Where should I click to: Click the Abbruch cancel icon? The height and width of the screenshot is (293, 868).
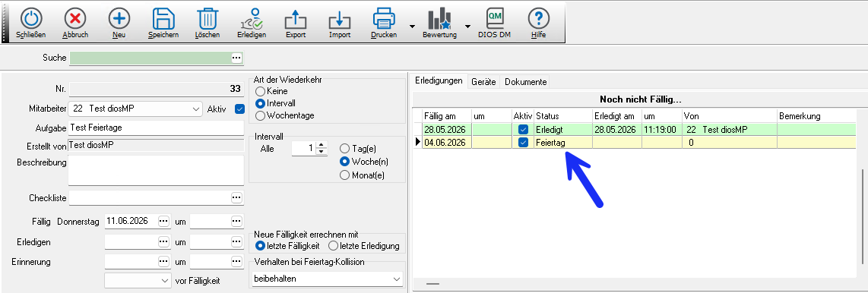click(75, 19)
